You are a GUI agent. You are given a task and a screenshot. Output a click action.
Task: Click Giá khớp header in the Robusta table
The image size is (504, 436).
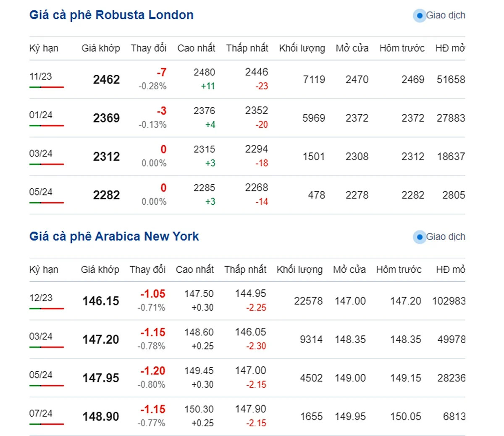[101, 48]
